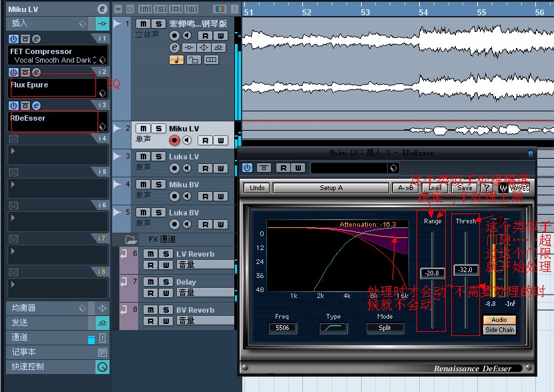Open the edit channel settings for track 1
Image resolution: width=554 pixels, height=392 pixels.
174,47
